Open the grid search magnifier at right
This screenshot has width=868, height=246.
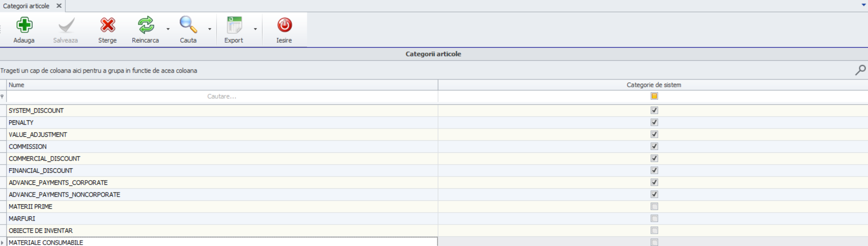point(860,70)
